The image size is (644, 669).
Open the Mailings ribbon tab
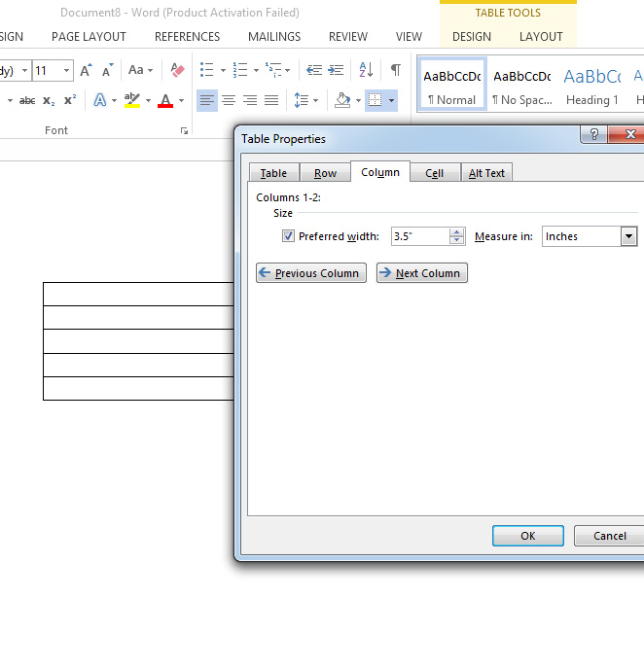(274, 37)
